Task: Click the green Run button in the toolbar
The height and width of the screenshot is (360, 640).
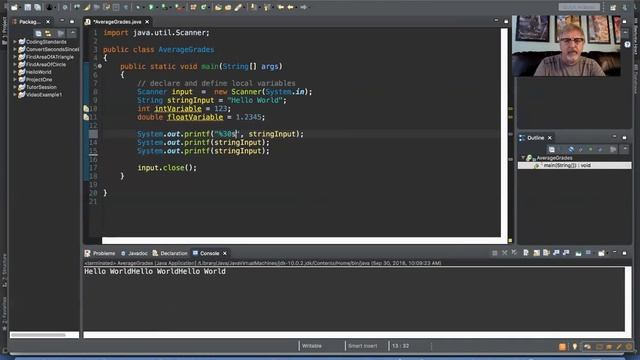Action: coord(151,7)
